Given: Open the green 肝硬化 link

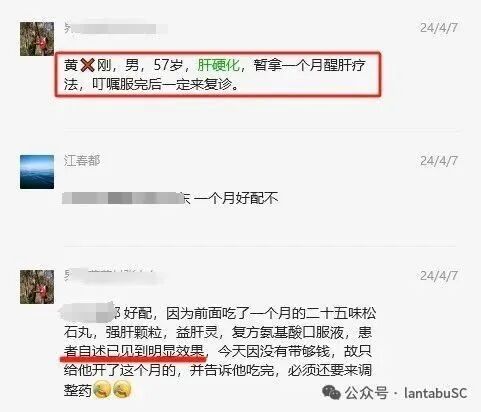Looking at the screenshot, I should click(218, 65).
